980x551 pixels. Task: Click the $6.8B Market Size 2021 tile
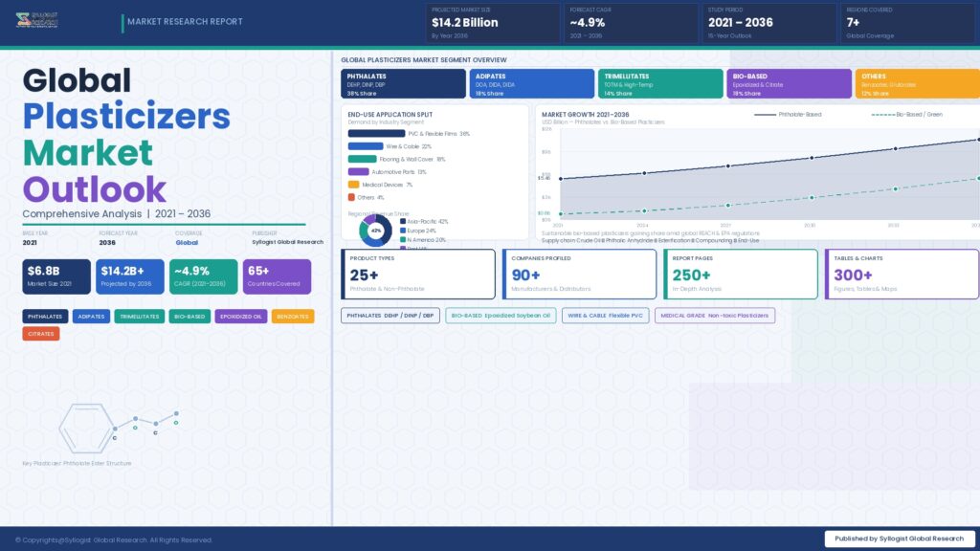[x=56, y=275]
